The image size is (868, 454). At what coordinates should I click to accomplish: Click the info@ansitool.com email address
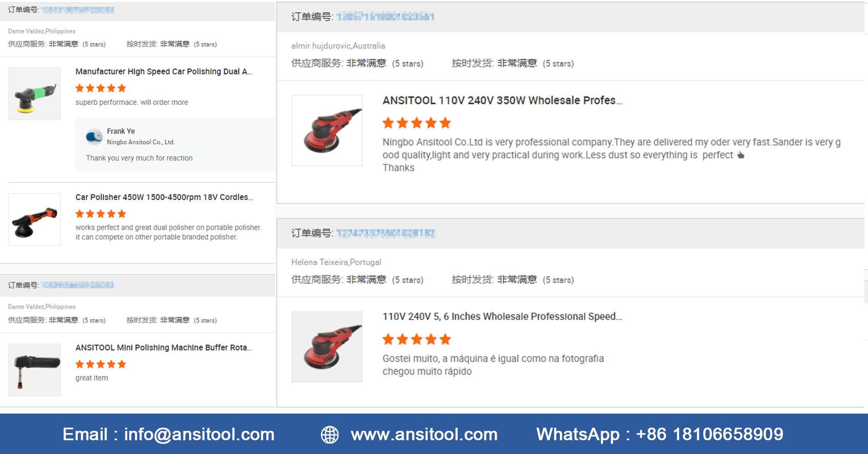199,434
